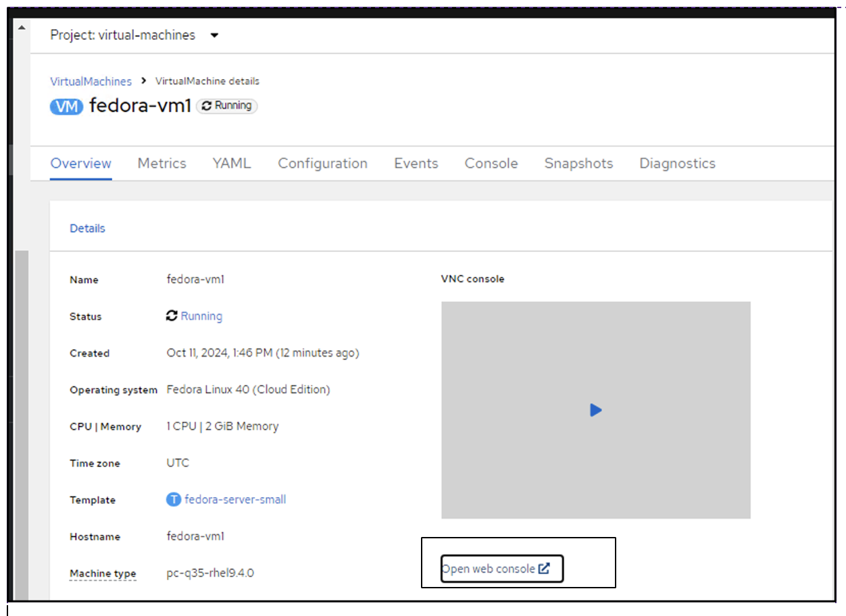This screenshot has height=616, width=846.
Task: Switch to the Snapshots tab
Action: (x=578, y=163)
